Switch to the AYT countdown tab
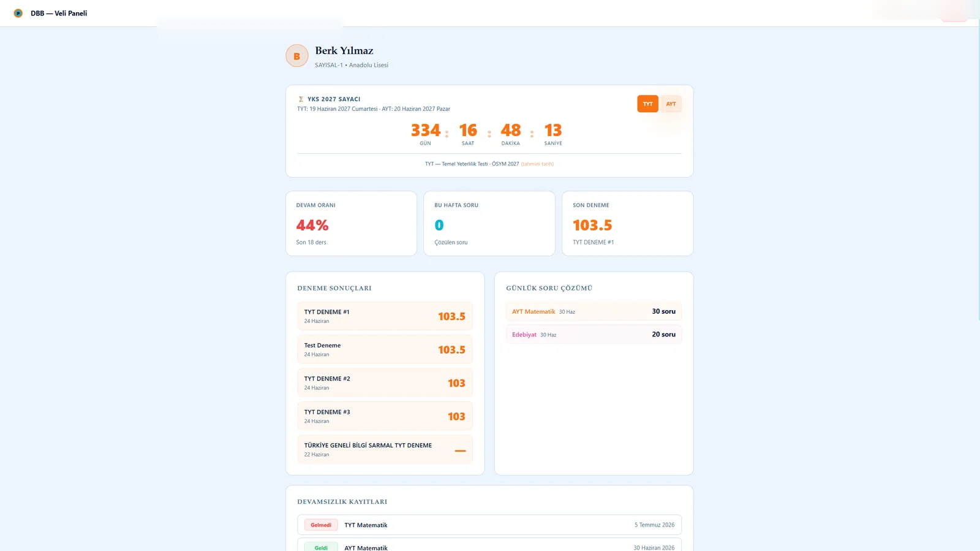The width and height of the screenshot is (980, 551). [671, 104]
